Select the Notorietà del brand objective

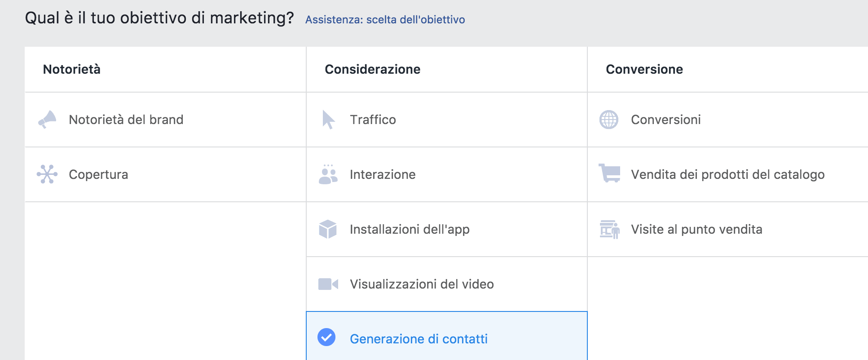pyautogui.click(x=126, y=120)
